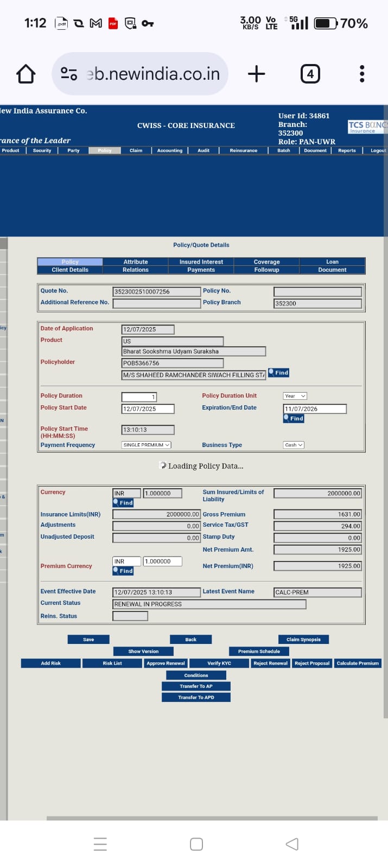This screenshot has width=388, height=868.
Task: Click the Quote No. value 3523002510007256
Action: pos(156,292)
